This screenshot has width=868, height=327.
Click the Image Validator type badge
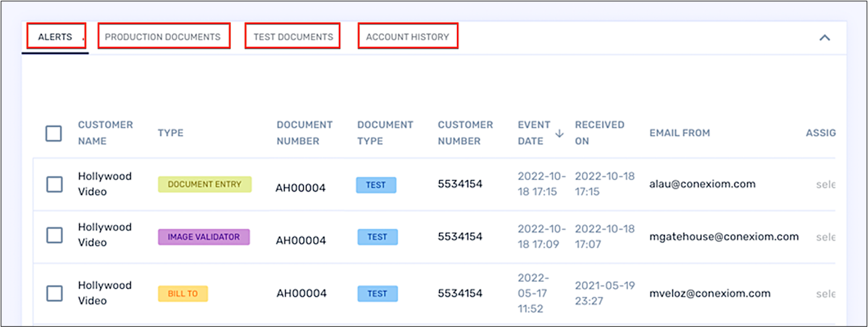point(204,237)
